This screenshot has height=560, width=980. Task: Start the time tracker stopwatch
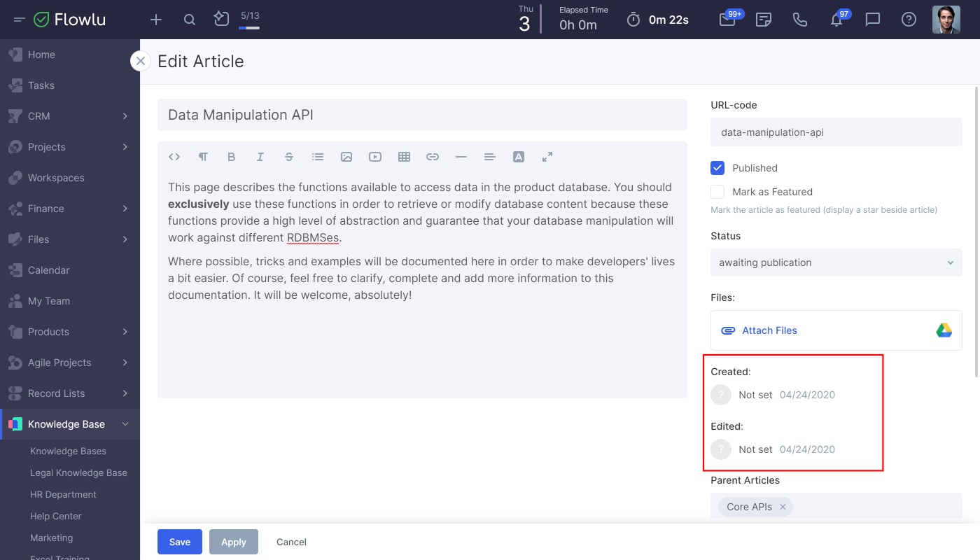click(633, 20)
